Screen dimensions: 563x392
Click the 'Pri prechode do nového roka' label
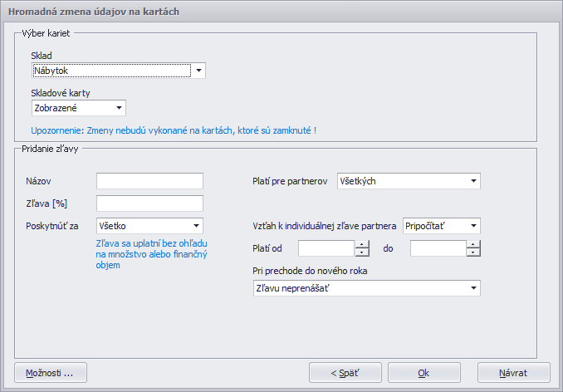310,271
